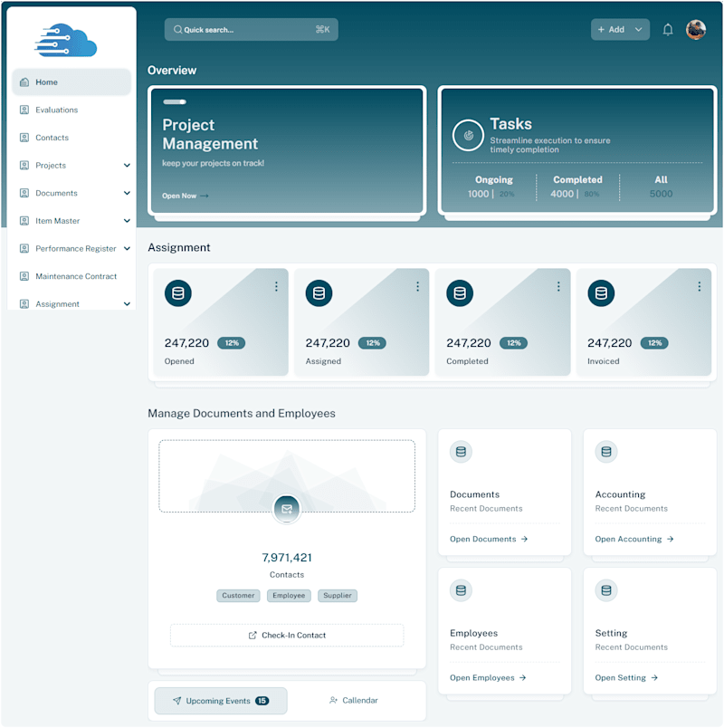Click the 12% badge on Opened card
The height and width of the screenshot is (728, 724).
(x=232, y=343)
